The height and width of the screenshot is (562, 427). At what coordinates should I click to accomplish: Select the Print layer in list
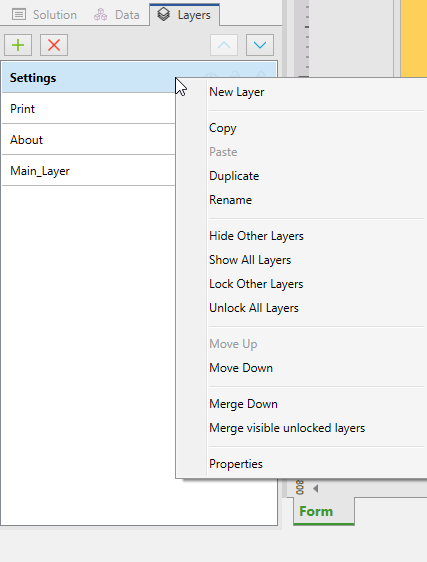point(89,109)
